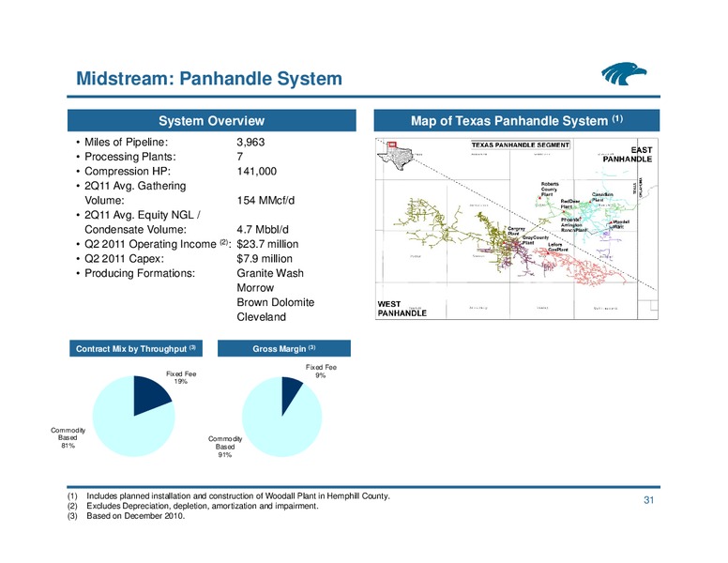
Task: Click the eagle logo at top right
Action: pyautogui.click(x=624, y=74)
